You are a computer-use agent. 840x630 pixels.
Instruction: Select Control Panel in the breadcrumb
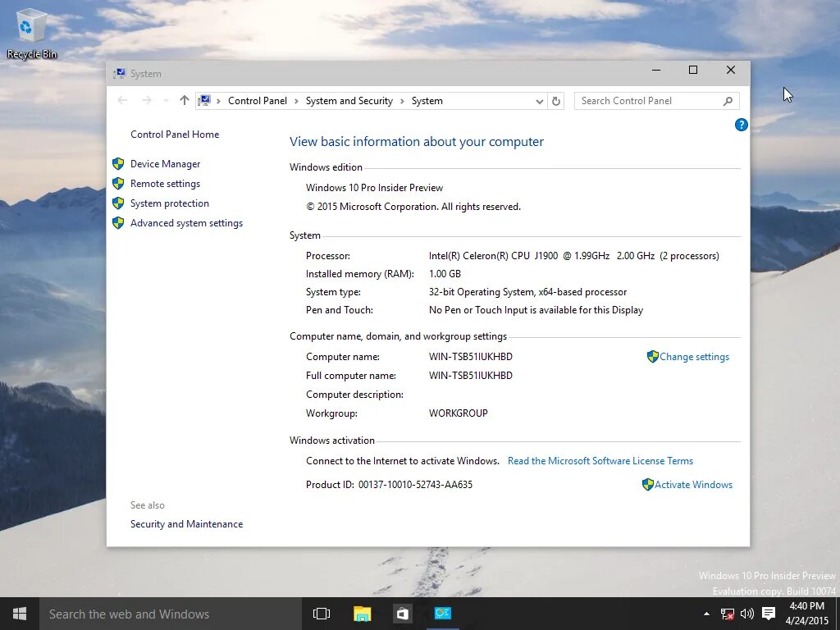click(x=257, y=101)
